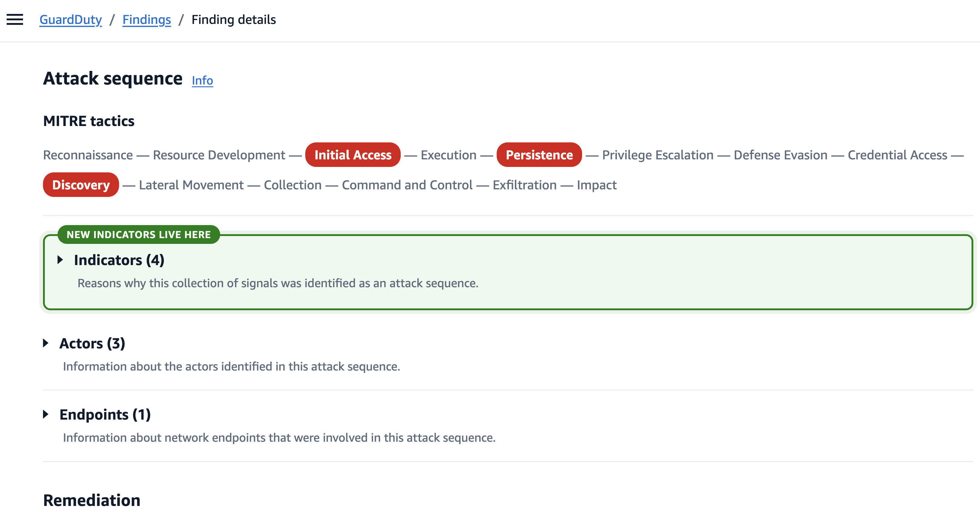The image size is (980, 512).
Task: Click the Credential Access tactic label
Action: click(x=897, y=155)
